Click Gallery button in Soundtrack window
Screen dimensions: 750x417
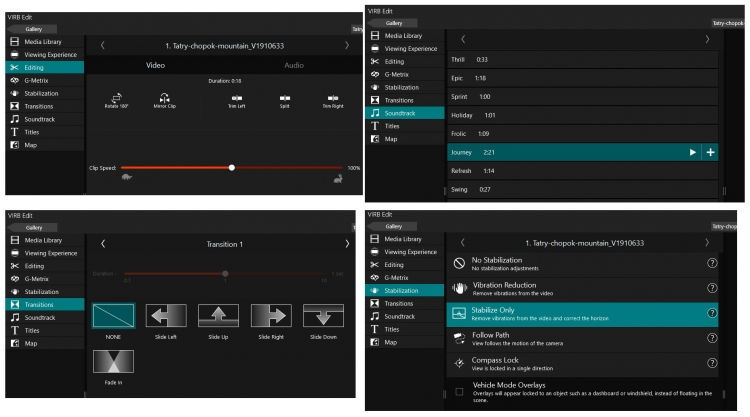click(394, 23)
